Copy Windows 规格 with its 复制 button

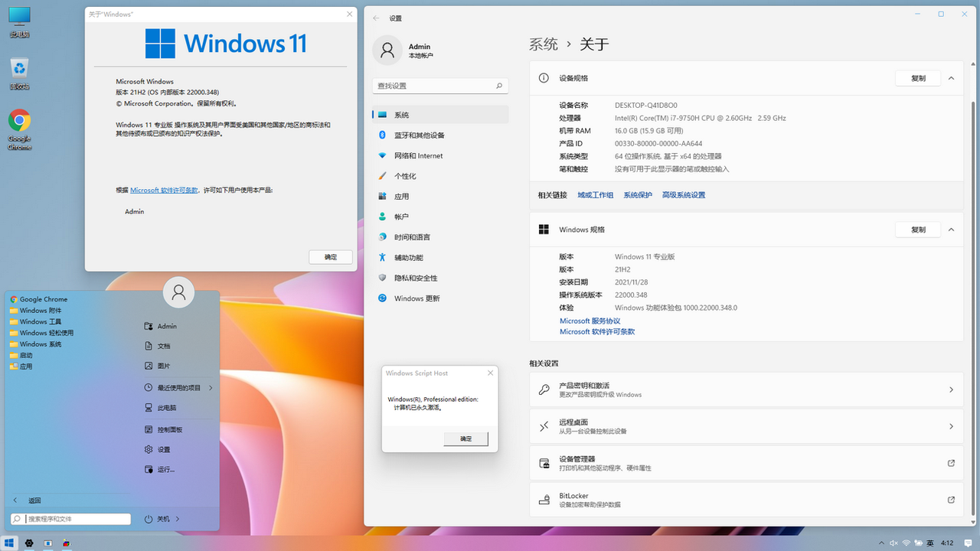point(918,230)
